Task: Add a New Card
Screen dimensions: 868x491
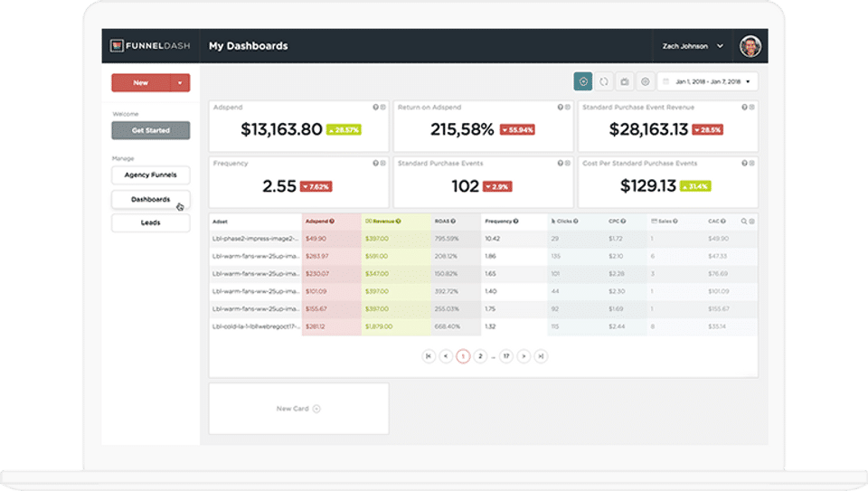Action: tap(298, 409)
